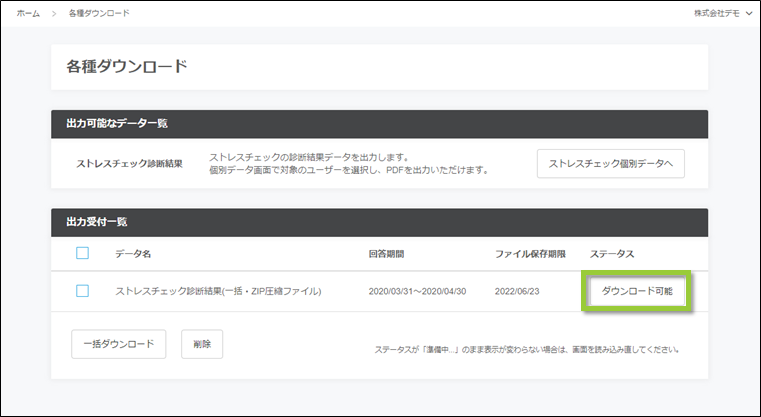Click the 一括ダウンロード button
Viewport: 761px width, 417px height.
118,344
